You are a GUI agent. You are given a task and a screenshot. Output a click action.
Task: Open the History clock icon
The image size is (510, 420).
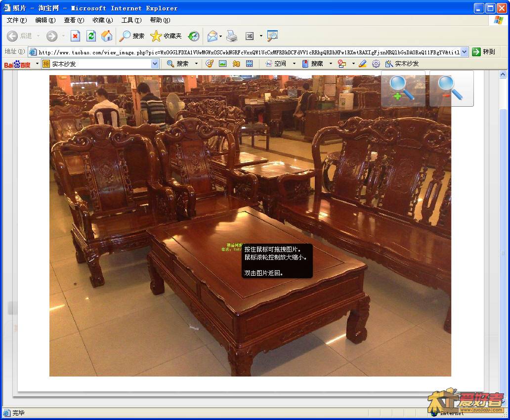point(194,36)
